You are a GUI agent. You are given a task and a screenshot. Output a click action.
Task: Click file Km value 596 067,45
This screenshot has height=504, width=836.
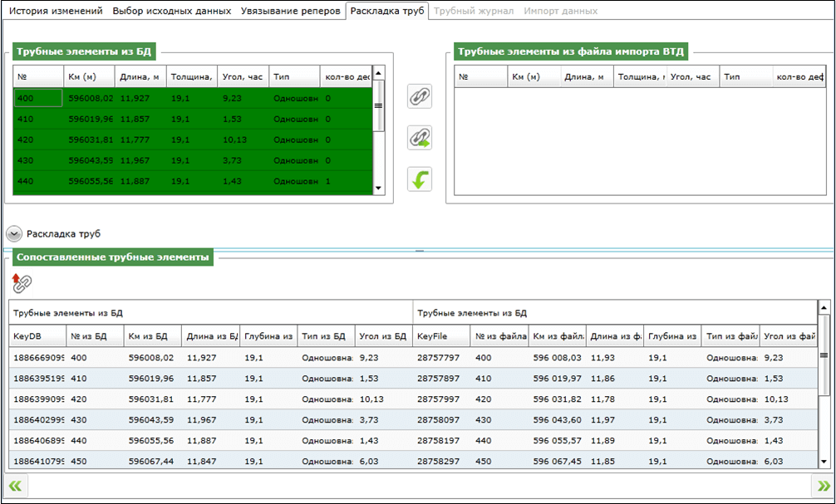pyautogui.click(x=557, y=462)
